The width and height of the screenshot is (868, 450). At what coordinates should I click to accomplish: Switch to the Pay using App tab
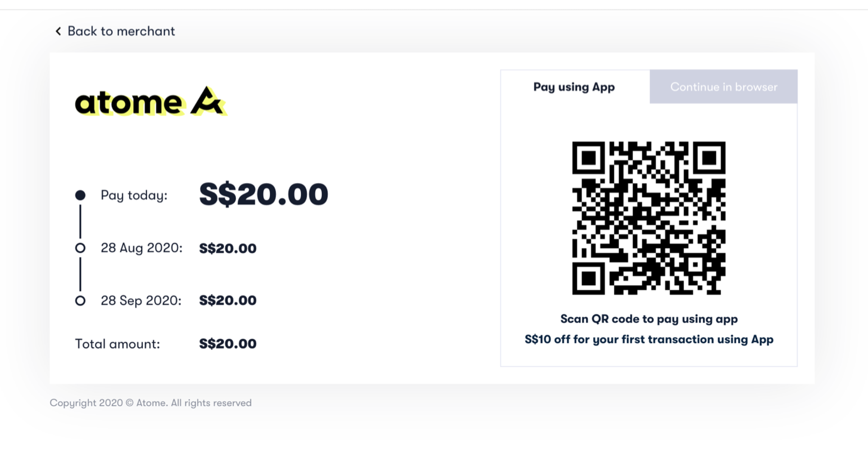[x=574, y=87]
